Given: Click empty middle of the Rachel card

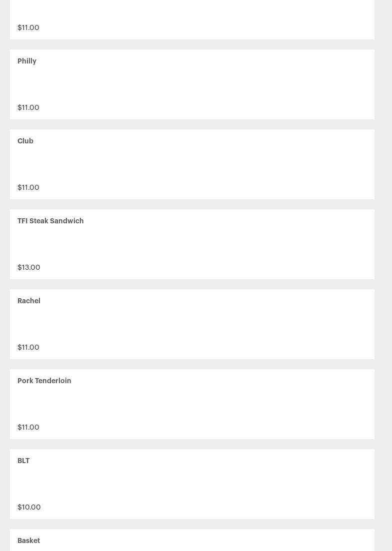Looking at the screenshot, I should (x=200, y=324).
